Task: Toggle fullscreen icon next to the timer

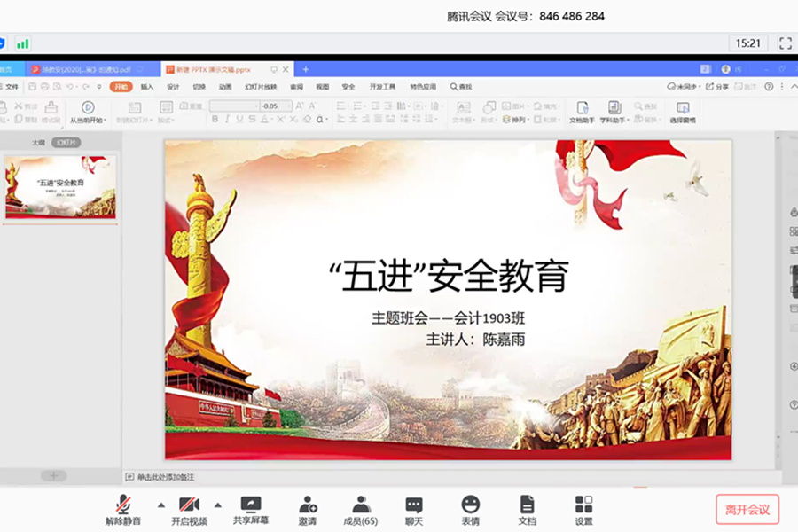Action: 785,43
